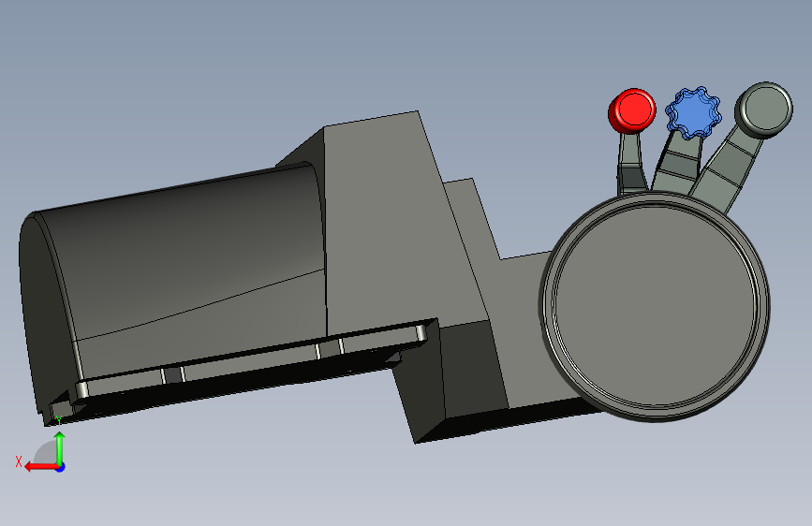Select the gray round knob at top right

coord(764,110)
